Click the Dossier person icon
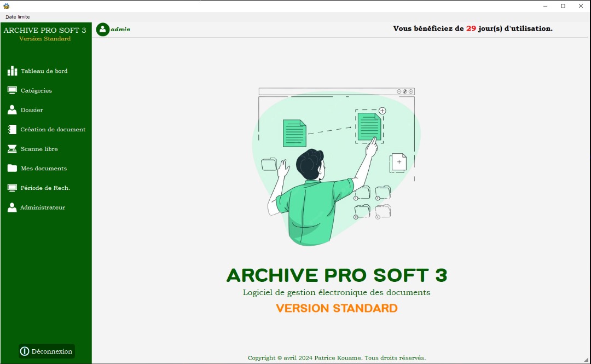Screen dimensions: 591x364 [x=12, y=110]
